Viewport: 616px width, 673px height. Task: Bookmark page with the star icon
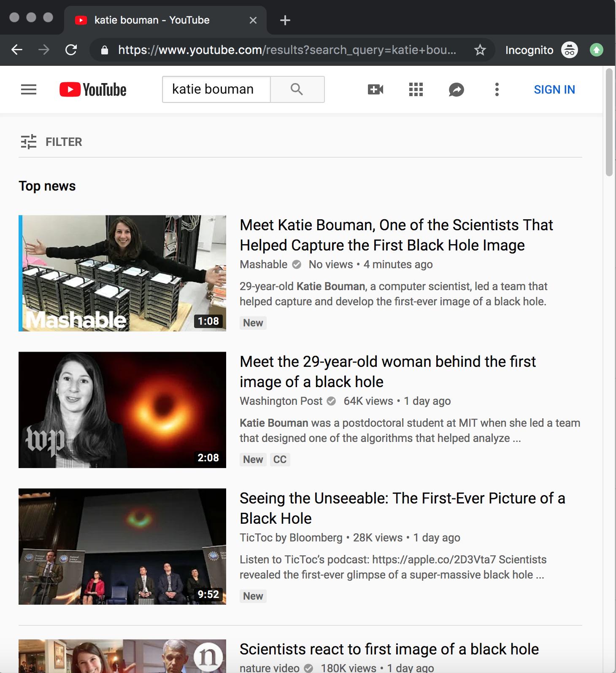click(x=480, y=50)
